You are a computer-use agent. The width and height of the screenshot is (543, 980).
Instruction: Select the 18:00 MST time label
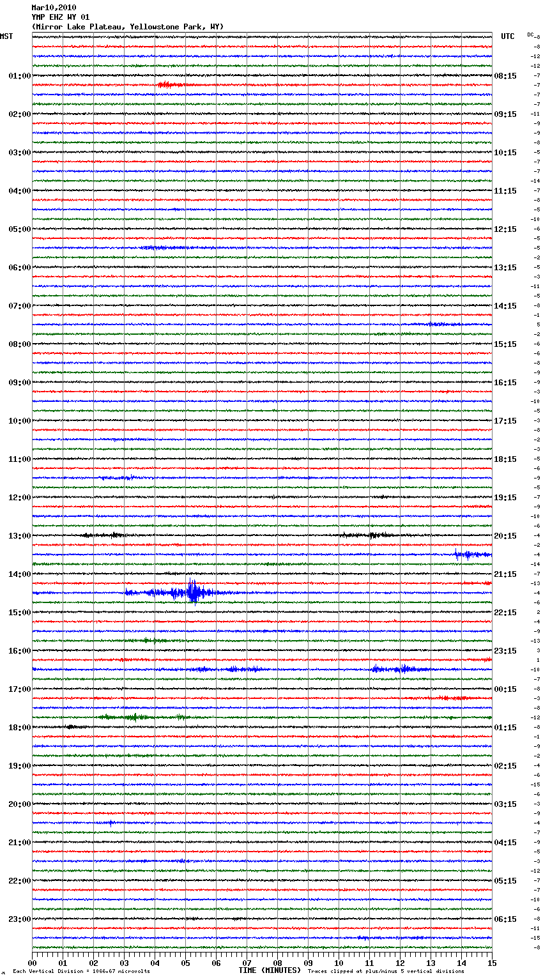20,728
